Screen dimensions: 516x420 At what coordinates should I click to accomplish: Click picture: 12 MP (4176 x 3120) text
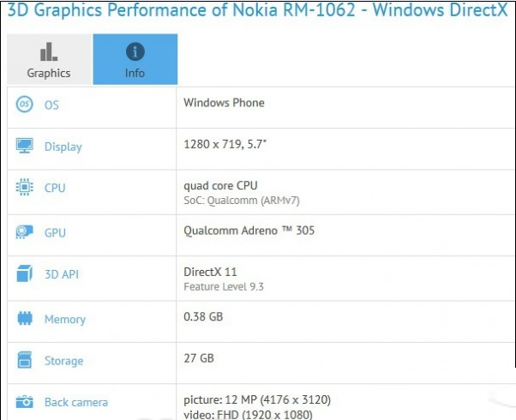pyautogui.click(x=257, y=399)
